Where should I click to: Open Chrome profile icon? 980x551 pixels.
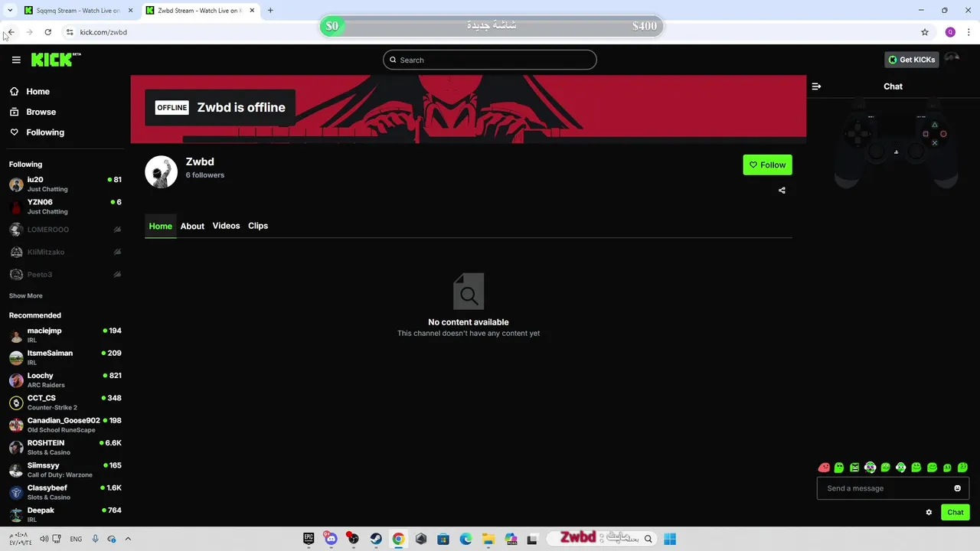coord(950,32)
